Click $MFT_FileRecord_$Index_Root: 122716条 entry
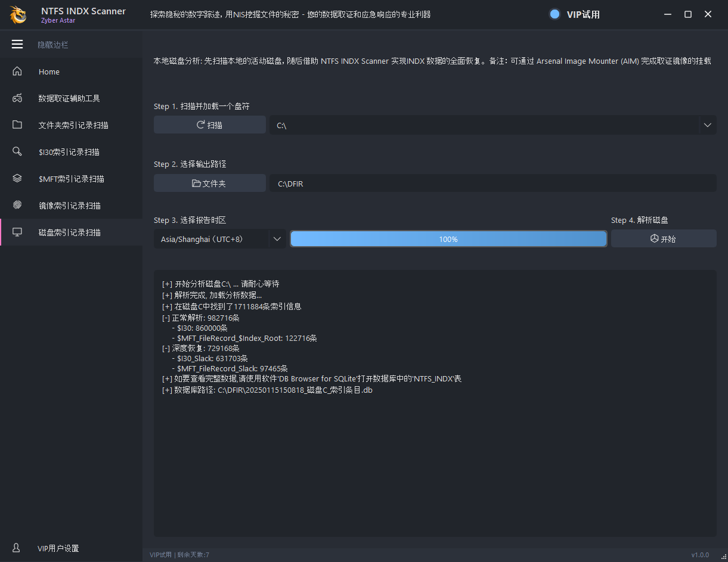The height and width of the screenshot is (562, 728). coord(244,338)
